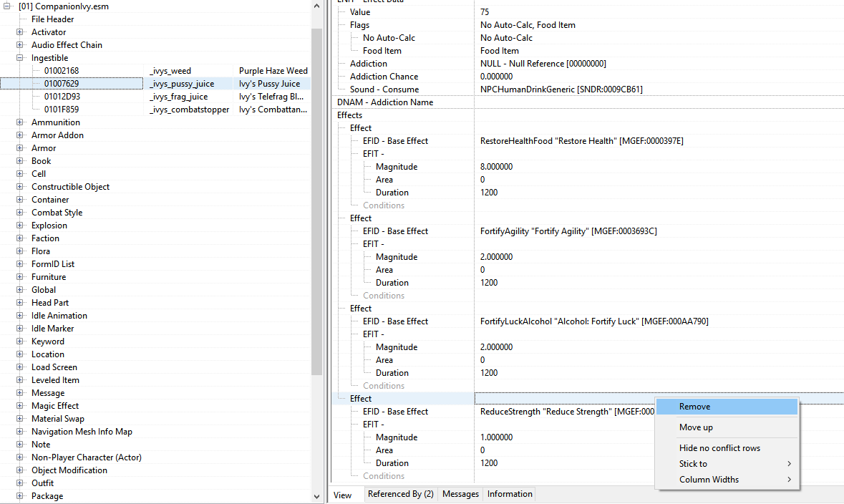This screenshot has width=844, height=504.
Task: Click the tree vertical scrollbar thumb
Action: coord(316,202)
